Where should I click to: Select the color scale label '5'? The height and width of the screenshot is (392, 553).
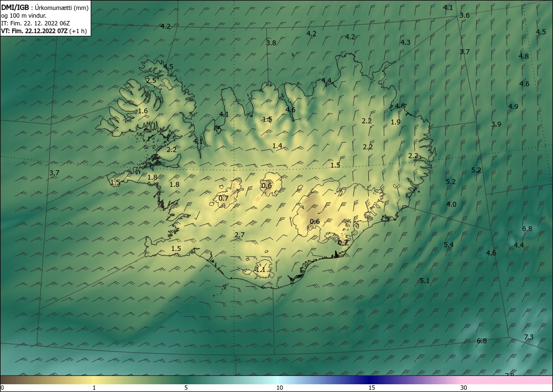tap(186, 388)
